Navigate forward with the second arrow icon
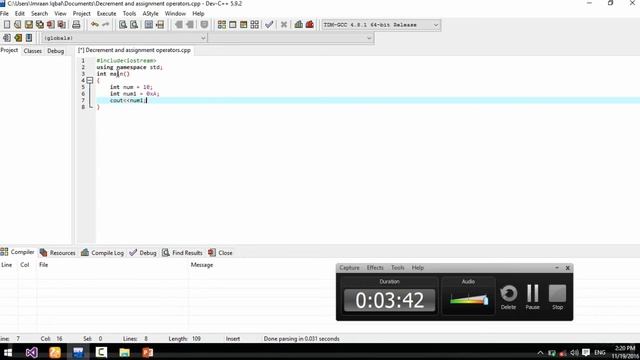This screenshot has height=360, width=640. click(x=190, y=25)
